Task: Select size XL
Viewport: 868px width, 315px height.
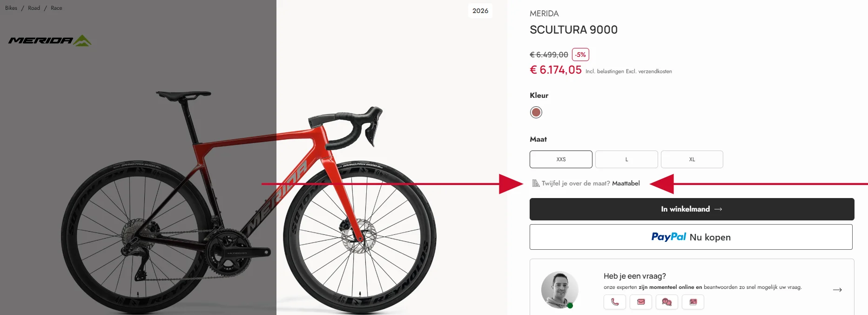Action: click(692, 159)
